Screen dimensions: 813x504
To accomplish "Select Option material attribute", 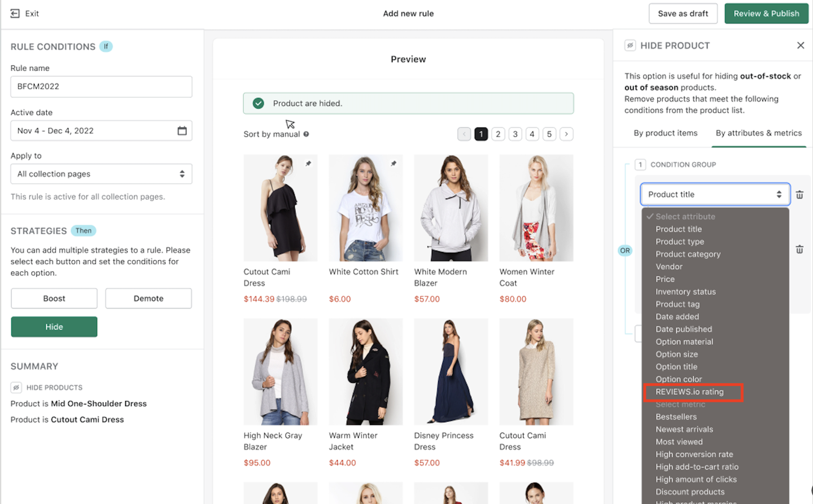I will 684,341.
